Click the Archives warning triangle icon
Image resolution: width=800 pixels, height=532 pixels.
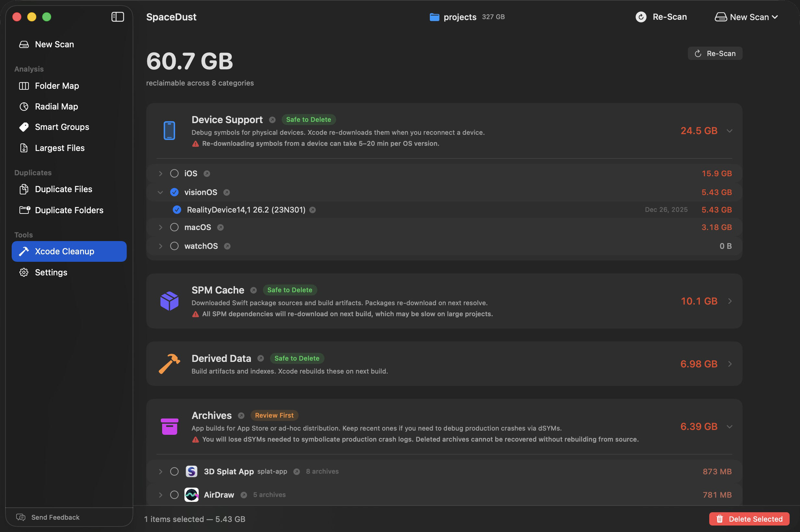[x=195, y=440]
